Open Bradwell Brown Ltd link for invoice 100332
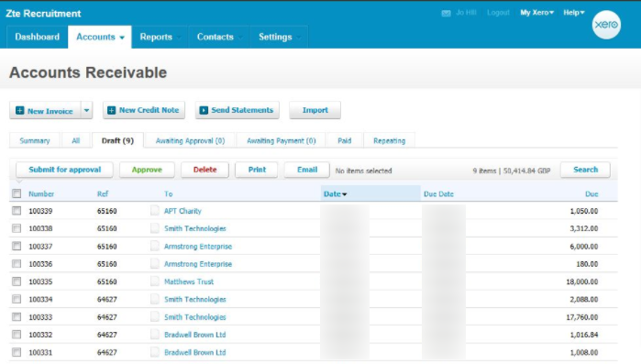The width and height of the screenshot is (641, 364). click(x=195, y=335)
